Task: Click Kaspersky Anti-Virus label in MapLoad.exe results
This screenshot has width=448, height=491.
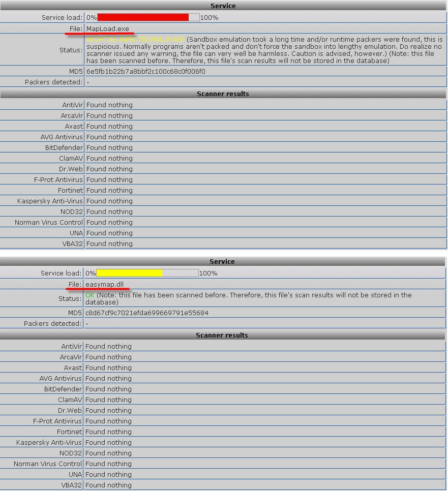Action: (x=50, y=201)
